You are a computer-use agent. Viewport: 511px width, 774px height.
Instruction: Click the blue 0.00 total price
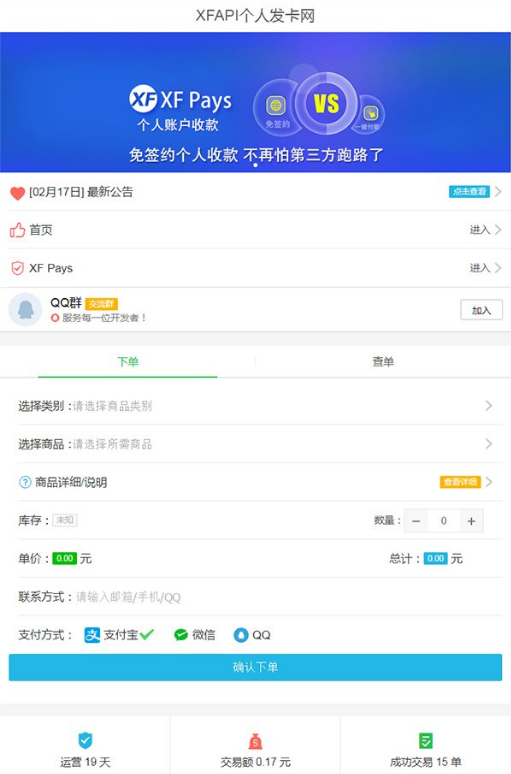(435, 558)
